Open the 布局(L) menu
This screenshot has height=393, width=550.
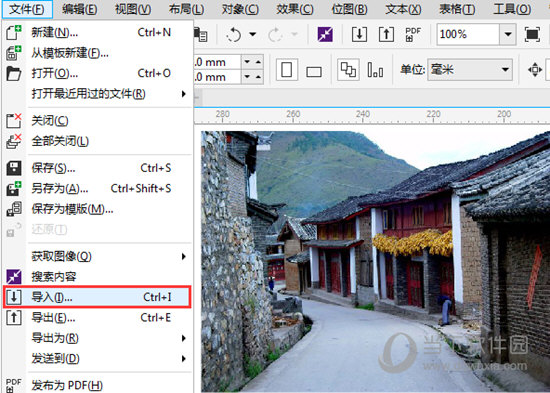[186, 9]
